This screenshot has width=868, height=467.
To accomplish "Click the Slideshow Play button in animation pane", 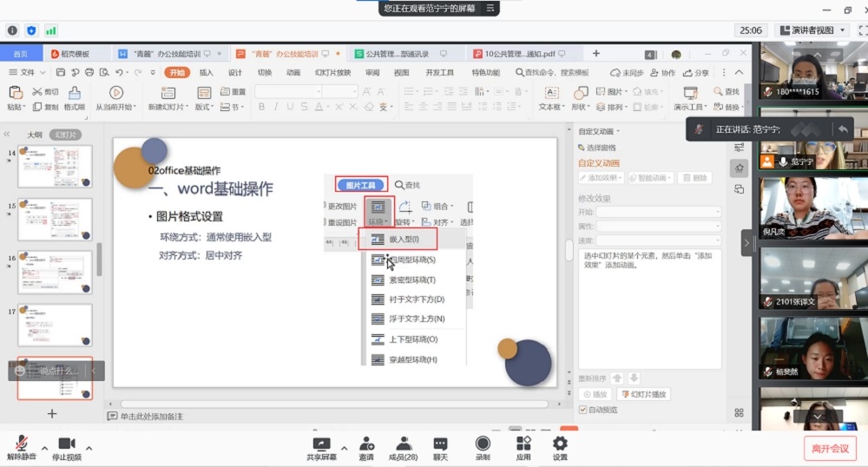I will point(647,394).
